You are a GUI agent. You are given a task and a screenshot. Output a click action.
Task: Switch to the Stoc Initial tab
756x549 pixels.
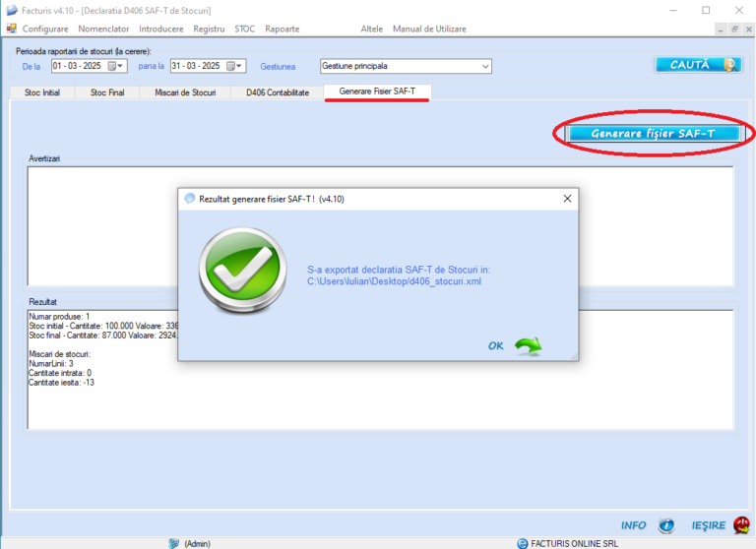coord(40,91)
